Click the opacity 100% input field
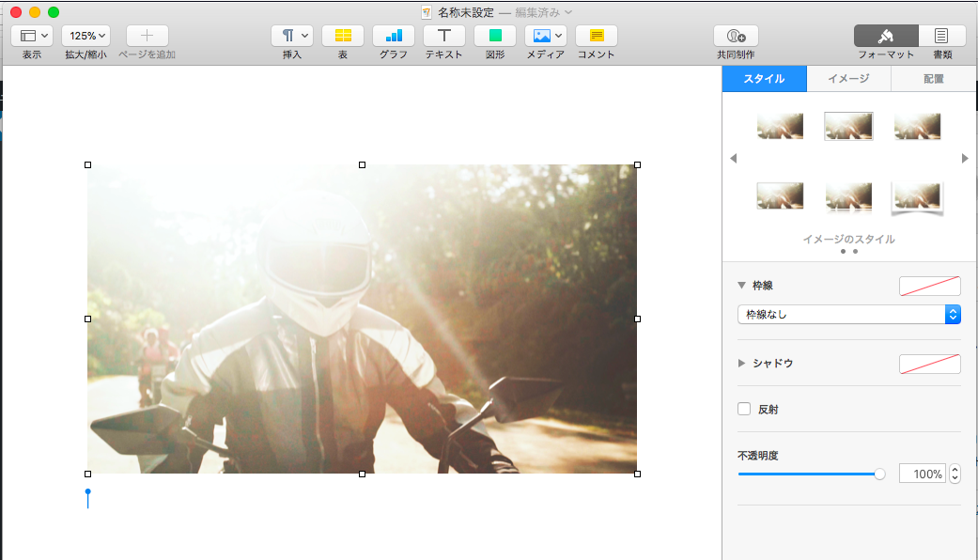 click(922, 474)
